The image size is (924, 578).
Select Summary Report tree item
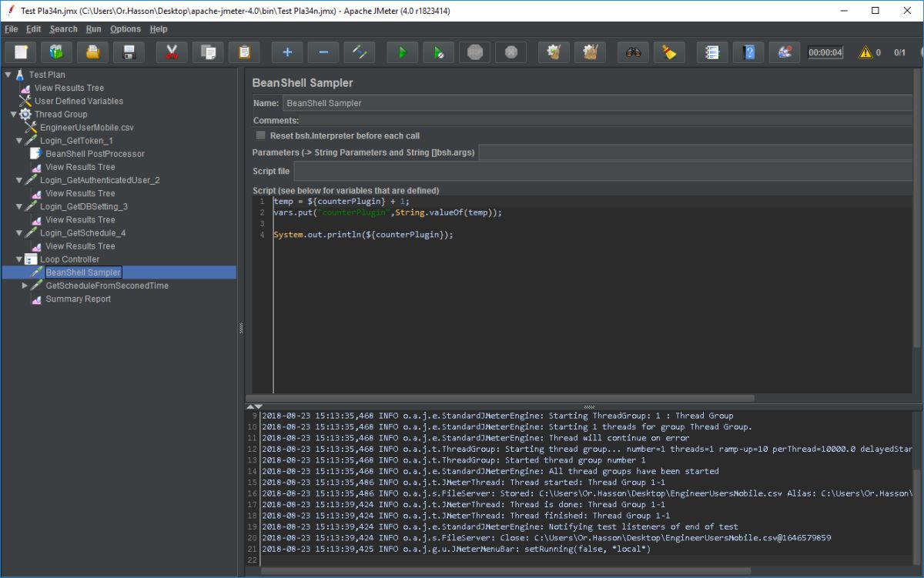click(x=78, y=299)
